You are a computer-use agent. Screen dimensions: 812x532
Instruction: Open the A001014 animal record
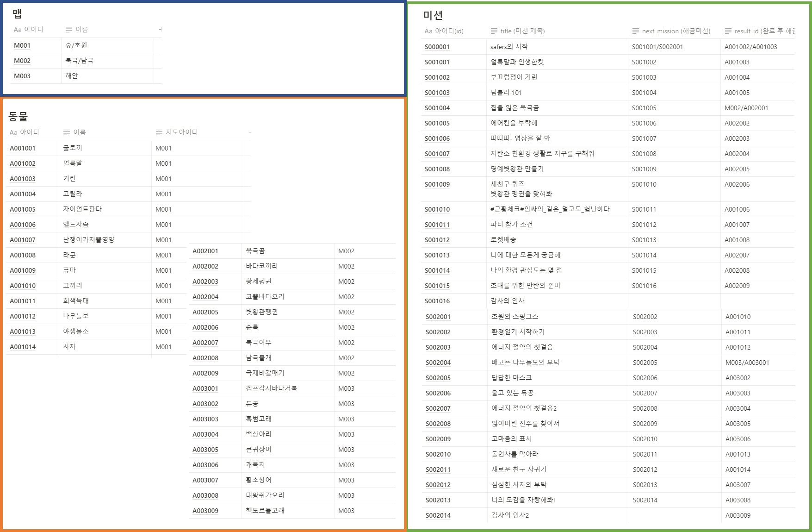pos(23,347)
